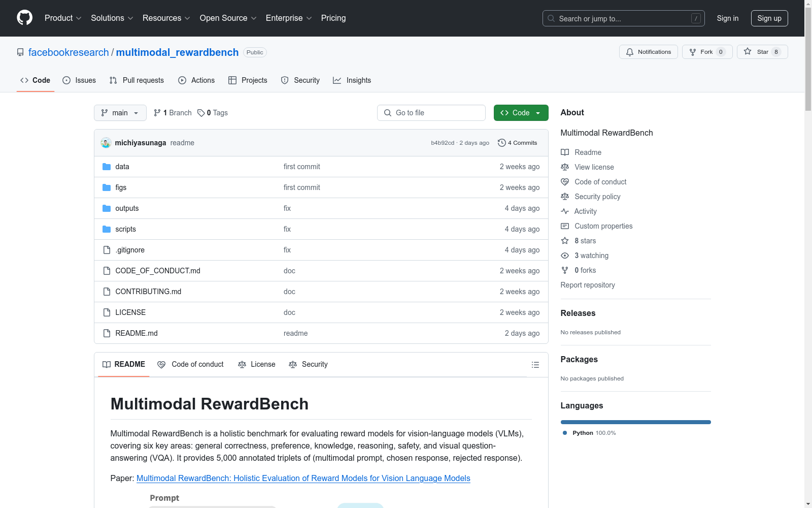Click the repository icon beside facebookresearch
Screen dimensions: 812x508
click(x=20, y=52)
